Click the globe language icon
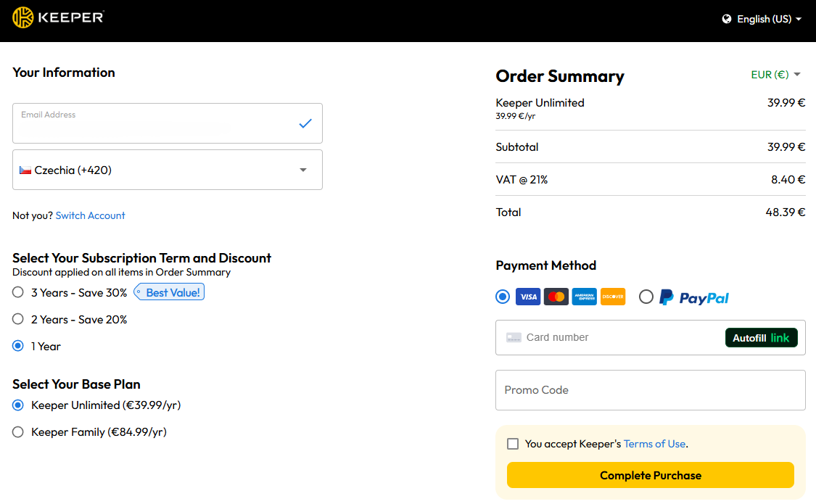Image resolution: width=816 pixels, height=504 pixels. point(727,19)
